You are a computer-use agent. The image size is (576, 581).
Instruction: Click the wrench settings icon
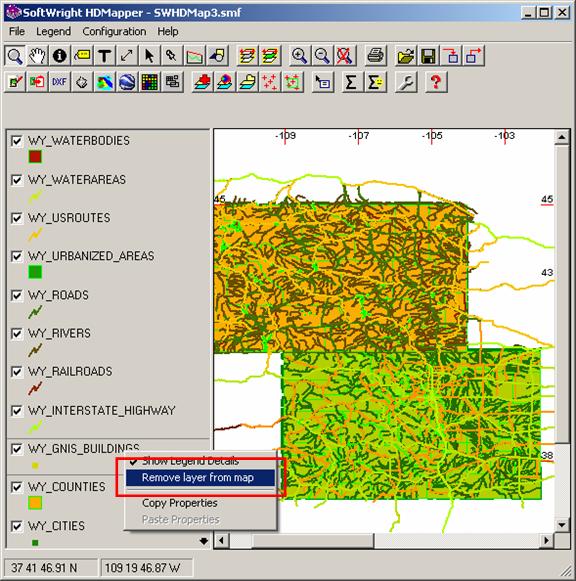click(406, 82)
